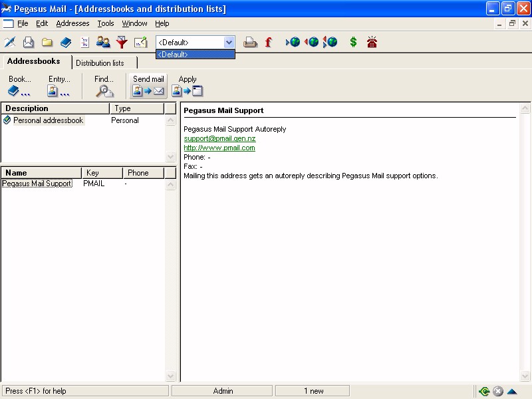Open the Edit menu
The width and height of the screenshot is (532, 399).
[42, 23]
